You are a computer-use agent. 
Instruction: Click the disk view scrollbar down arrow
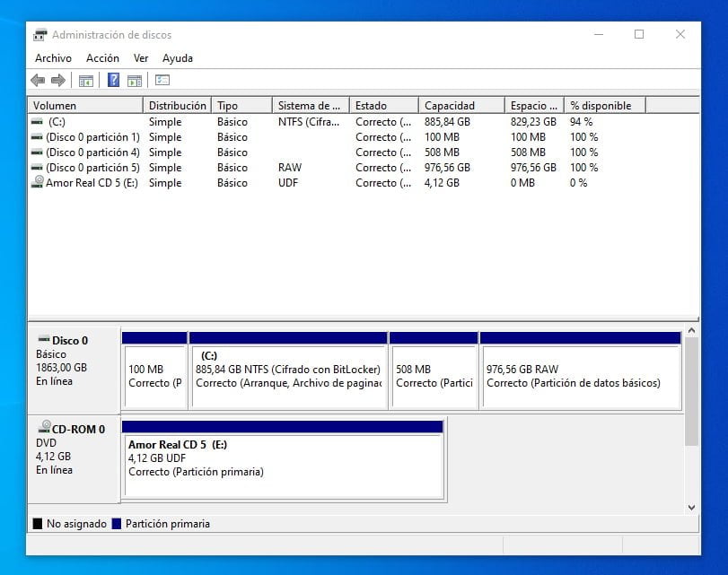[691, 507]
